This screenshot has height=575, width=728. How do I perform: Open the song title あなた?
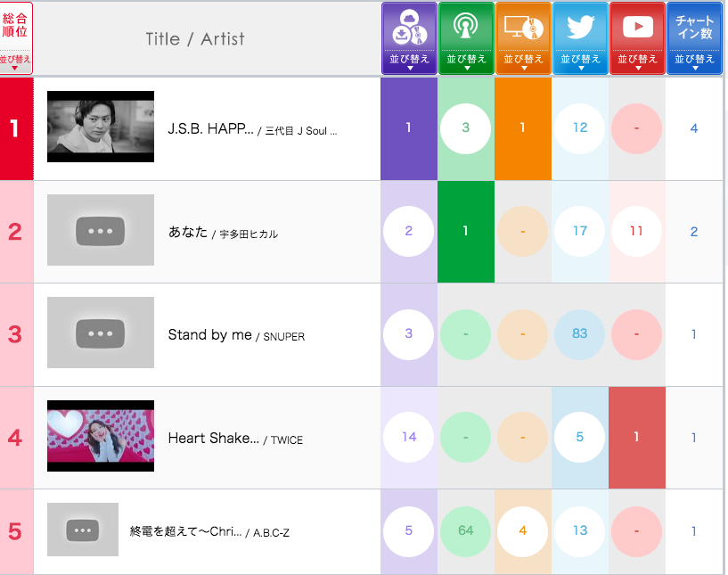[x=187, y=232]
